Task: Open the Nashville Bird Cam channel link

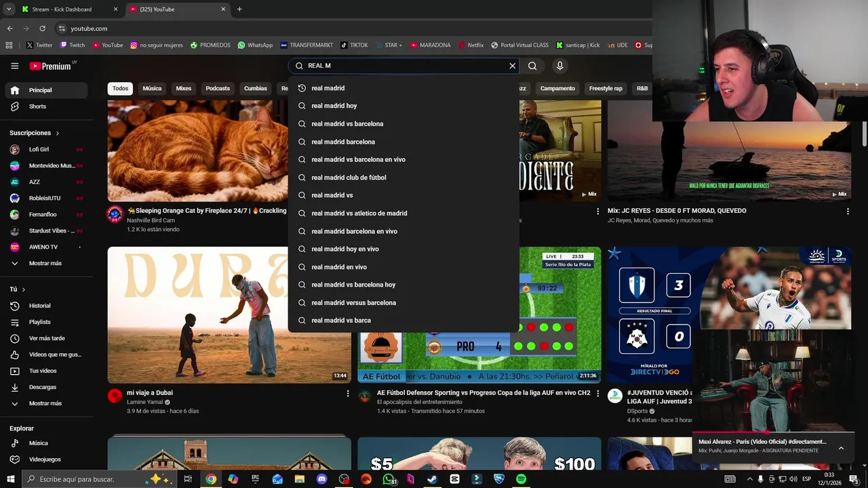Action: tap(151, 220)
